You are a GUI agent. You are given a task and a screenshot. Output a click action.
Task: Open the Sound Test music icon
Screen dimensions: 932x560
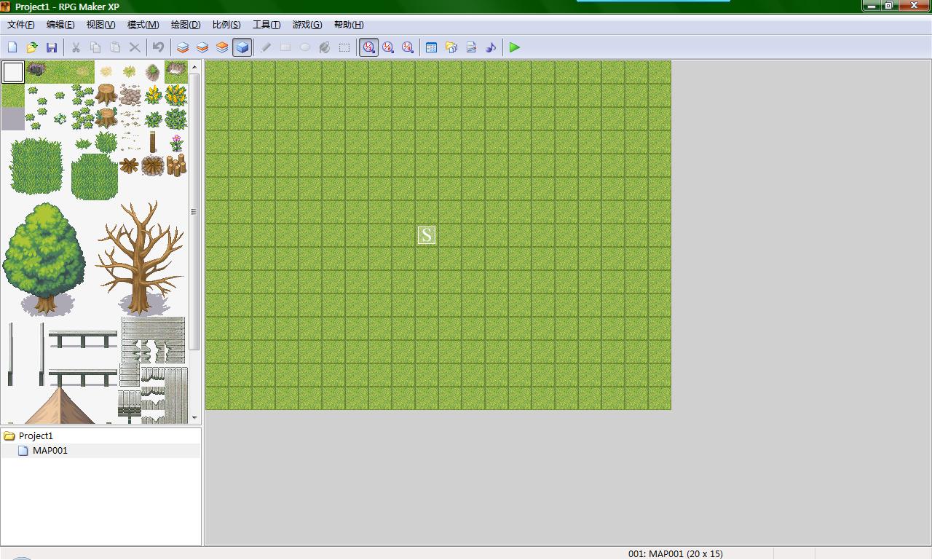coord(491,47)
